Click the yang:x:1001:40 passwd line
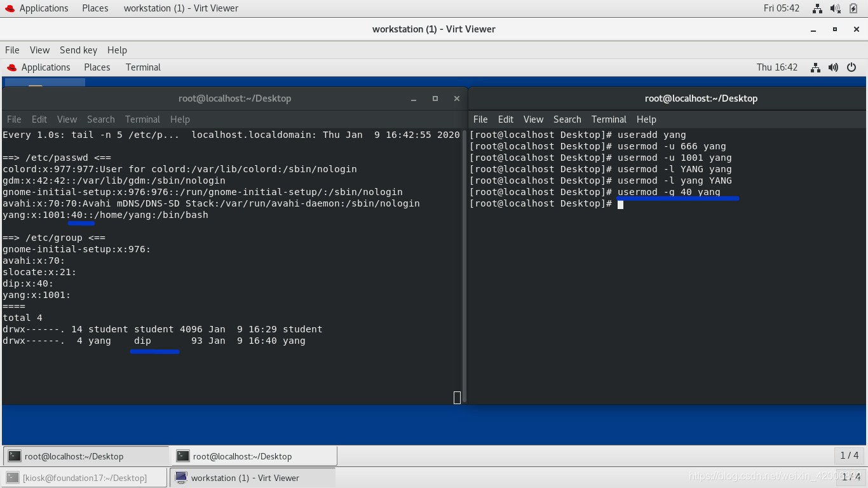This screenshot has height=488, width=868. point(105,215)
